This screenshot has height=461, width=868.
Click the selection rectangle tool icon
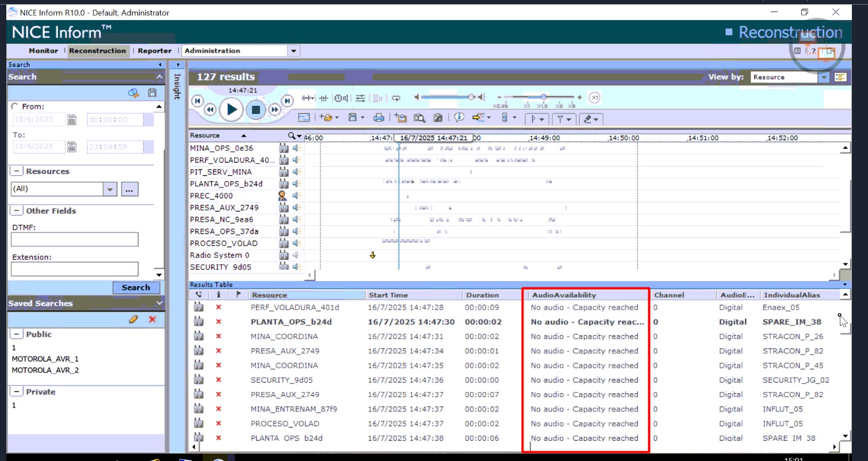[304, 118]
